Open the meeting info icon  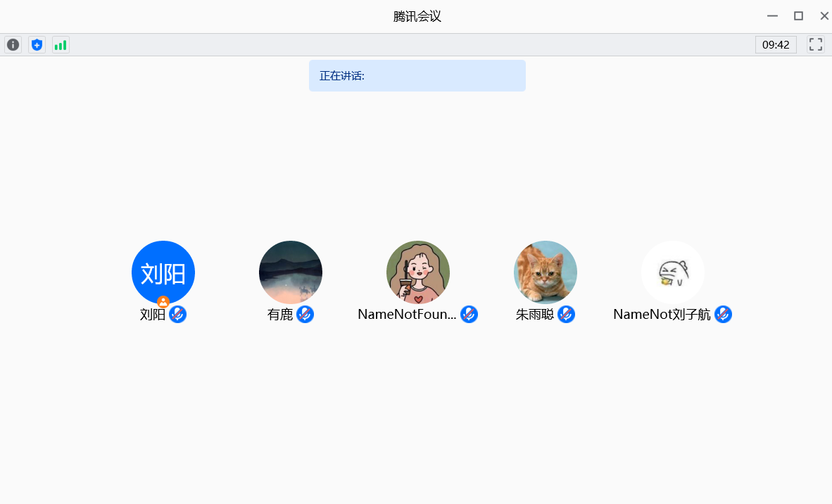point(13,45)
